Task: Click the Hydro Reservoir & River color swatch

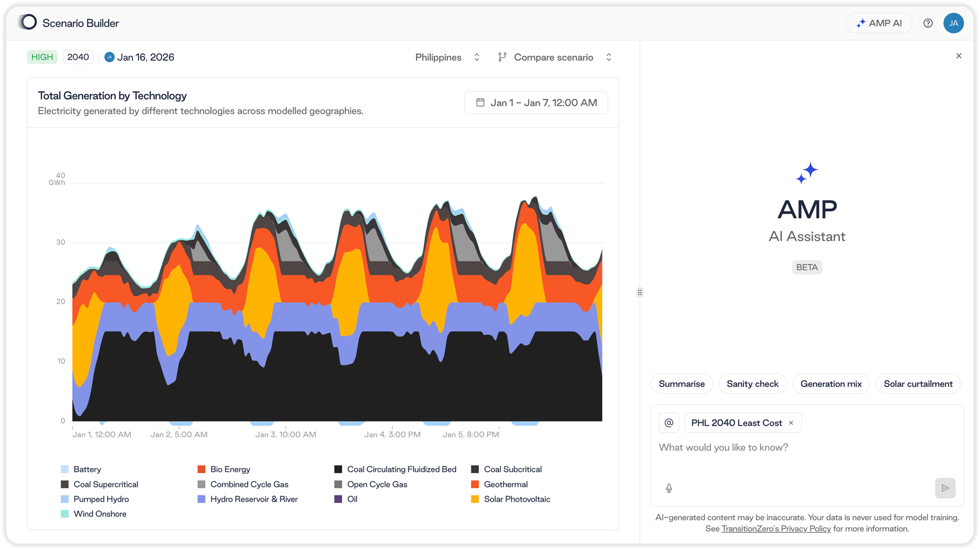Action: tap(202, 499)
